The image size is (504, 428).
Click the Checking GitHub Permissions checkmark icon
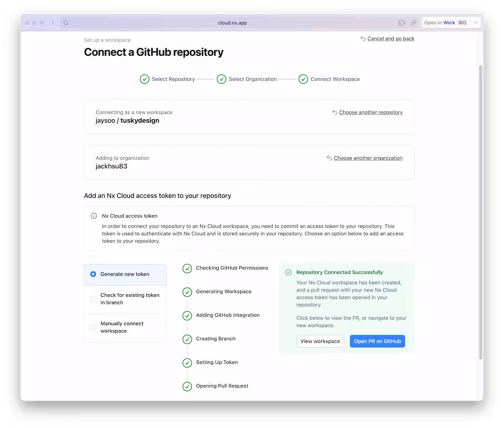point(187,268)
